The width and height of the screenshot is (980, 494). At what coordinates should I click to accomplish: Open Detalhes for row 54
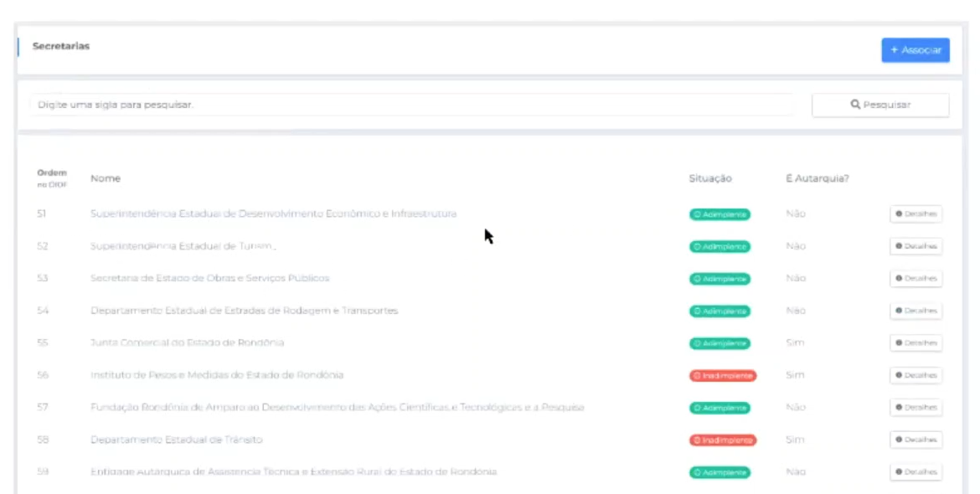916,311
